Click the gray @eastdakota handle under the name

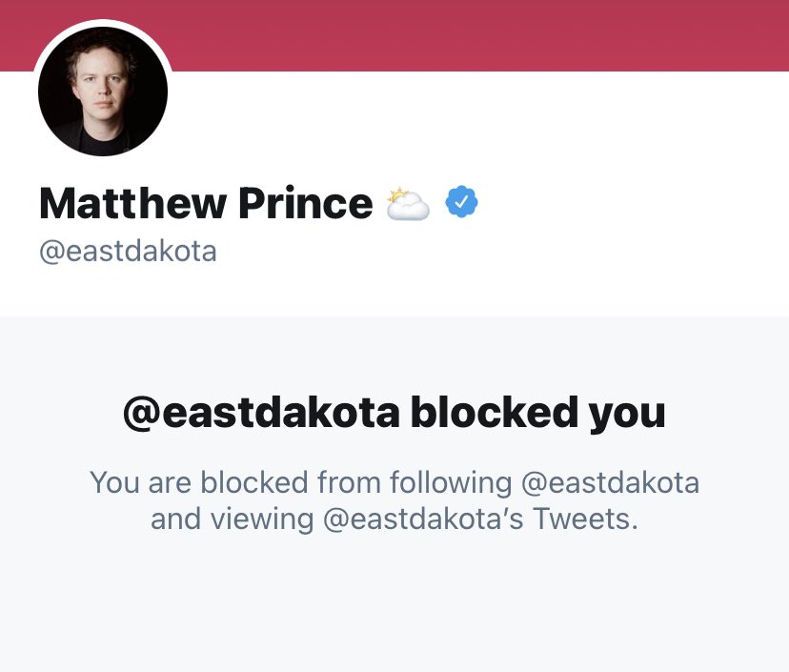pyautogui.click(x=128, y=251)
